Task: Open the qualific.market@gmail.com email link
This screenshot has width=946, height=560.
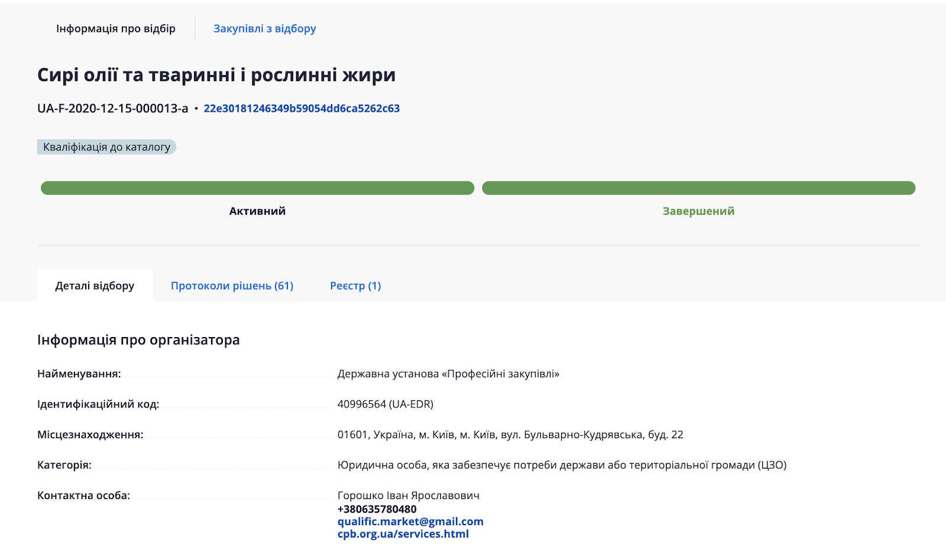Action: [410, 522]
